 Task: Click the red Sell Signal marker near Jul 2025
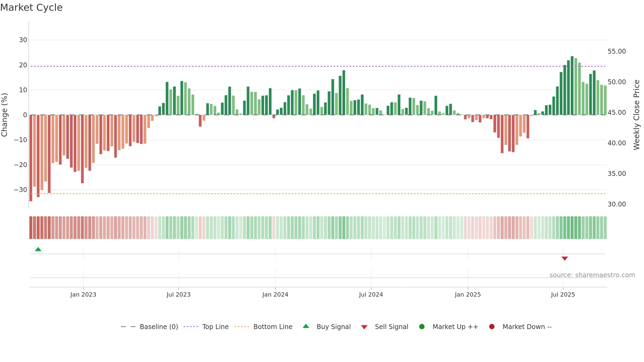pyautogui.click(x=565, y=258)
